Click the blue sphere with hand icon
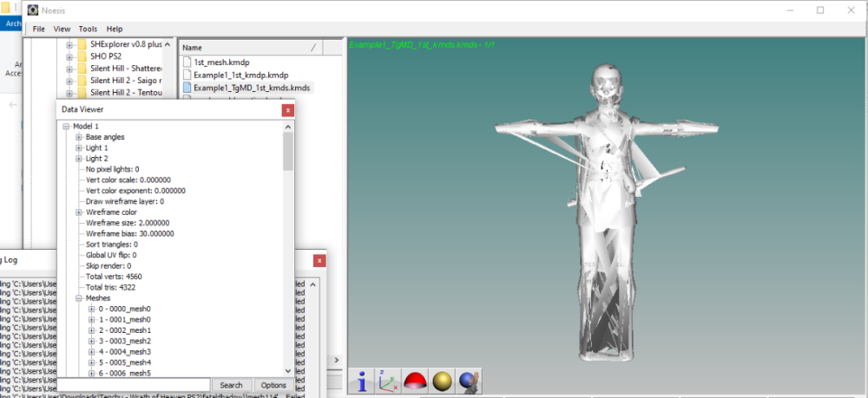The image size is (868, 398). [x=470, y=382]
